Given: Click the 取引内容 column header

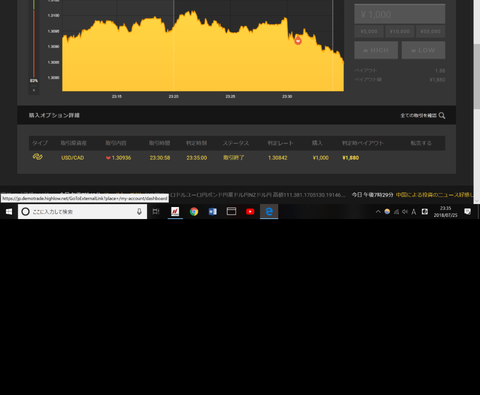Looking at the screenshot, I should (x=116, y=143).
